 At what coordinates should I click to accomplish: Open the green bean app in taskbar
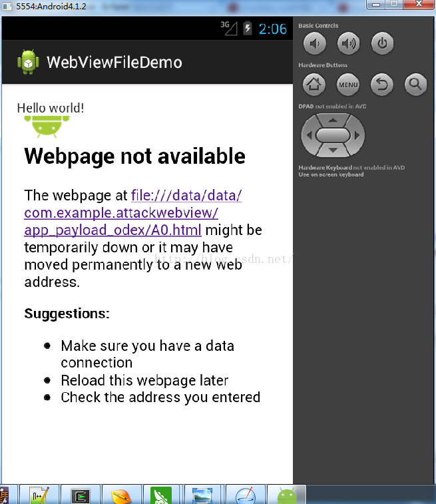[x=161, y=495]
